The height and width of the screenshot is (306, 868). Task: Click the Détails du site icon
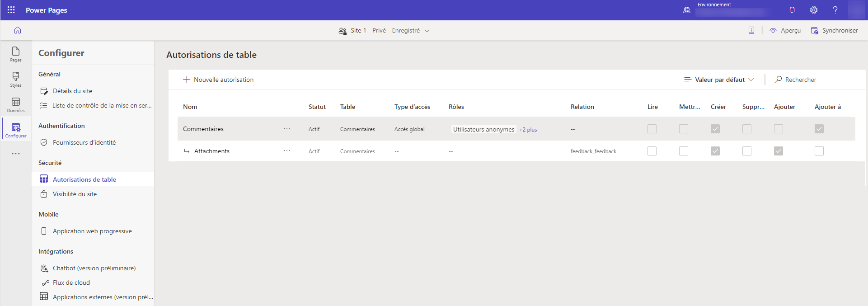(x=44, y=91)
